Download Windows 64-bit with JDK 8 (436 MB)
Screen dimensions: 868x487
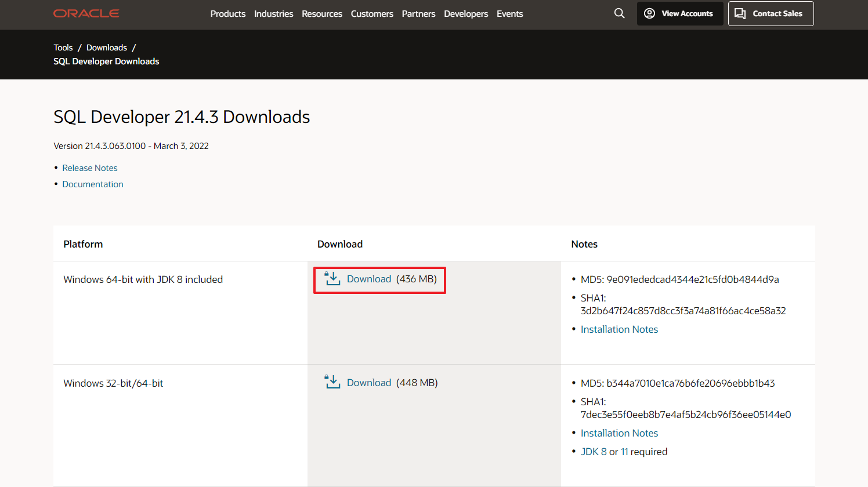pos(369,279)
